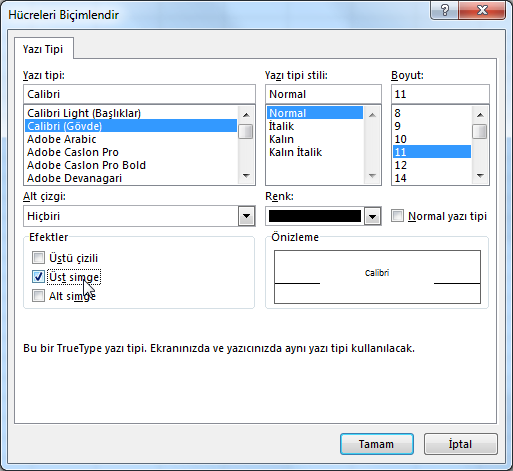The image size is (513, 471).
Task: Click the help question mark icon
Action: pos(445,10)
